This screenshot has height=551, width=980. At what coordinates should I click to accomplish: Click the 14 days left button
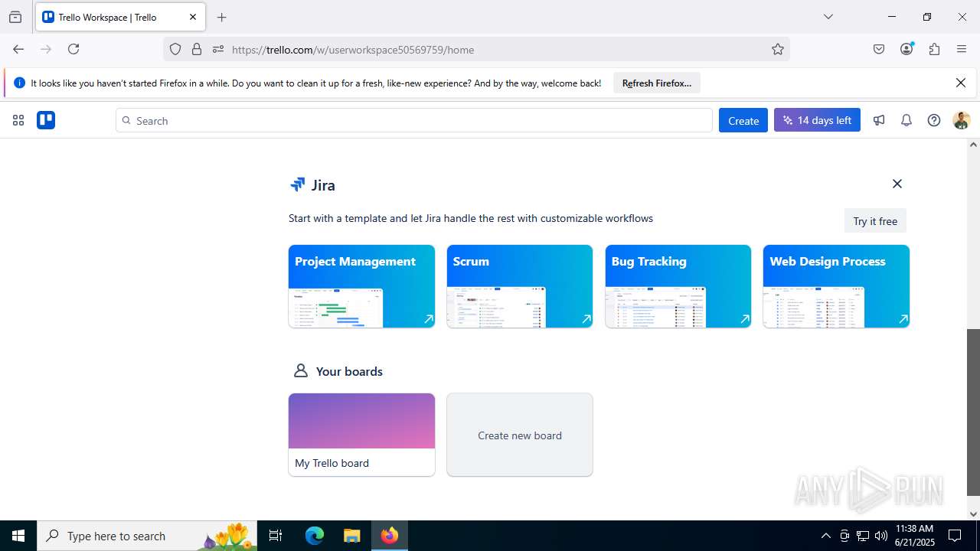pos(817,120)
